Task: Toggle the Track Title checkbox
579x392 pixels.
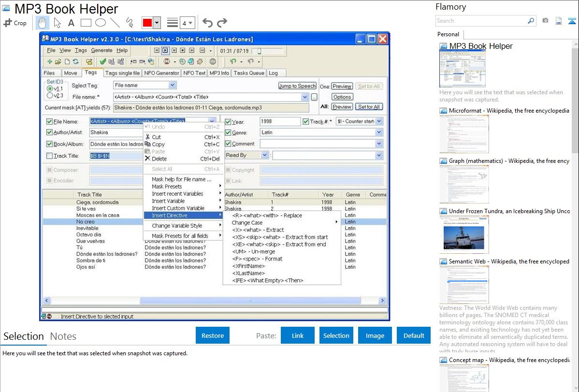Action: (49, 156)
